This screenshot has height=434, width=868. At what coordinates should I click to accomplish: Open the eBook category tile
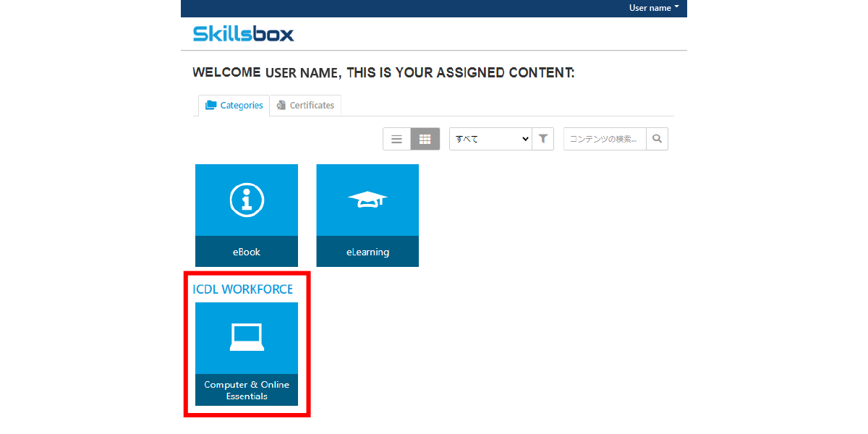247,216
